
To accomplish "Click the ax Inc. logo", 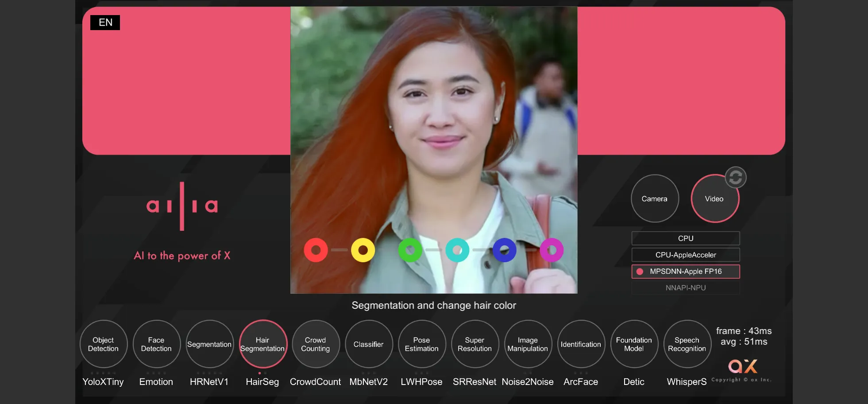I will [743, 366].
